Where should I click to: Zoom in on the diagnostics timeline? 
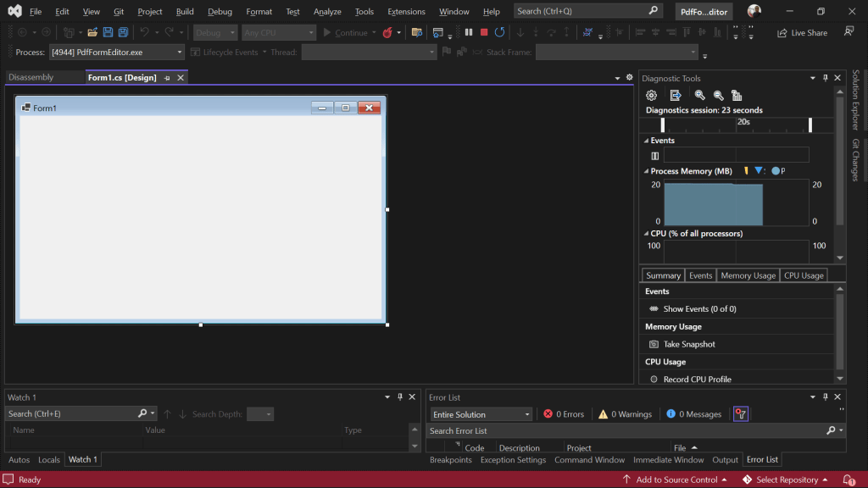[699, 96]
